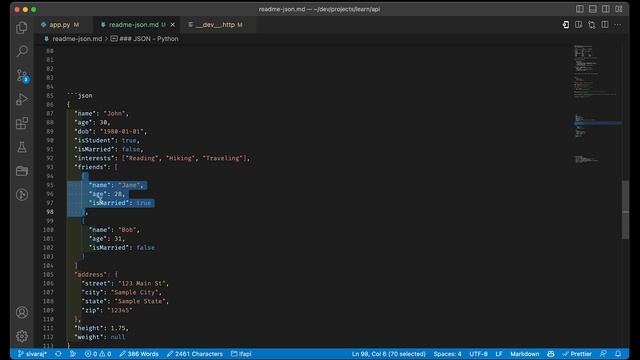
Task: Click the Prettier formatter status
Action: pos(577,354)
